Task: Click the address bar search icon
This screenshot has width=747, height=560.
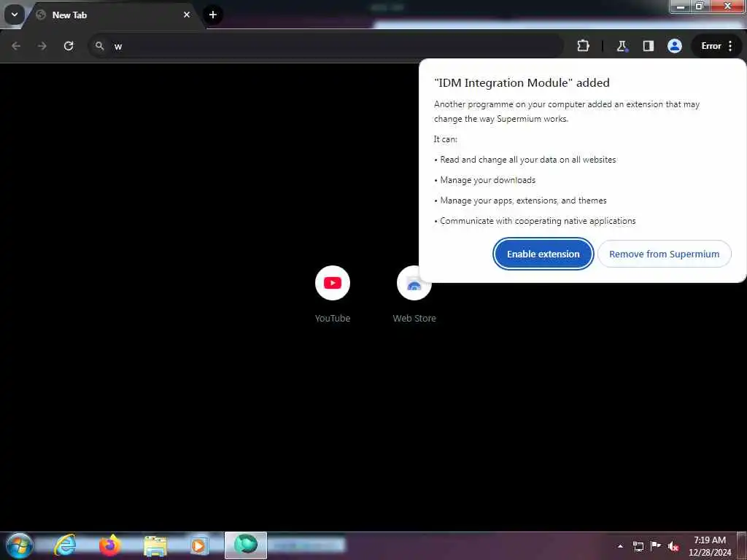Action: tap(99, 46)
